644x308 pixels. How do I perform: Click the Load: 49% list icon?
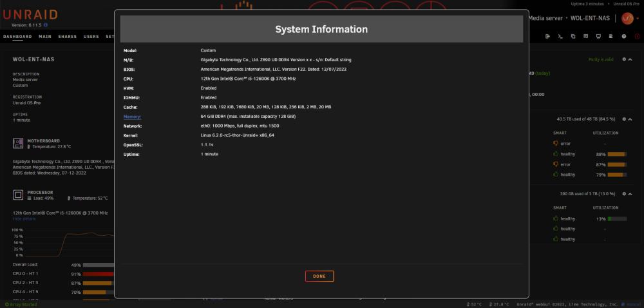(29, 198)
